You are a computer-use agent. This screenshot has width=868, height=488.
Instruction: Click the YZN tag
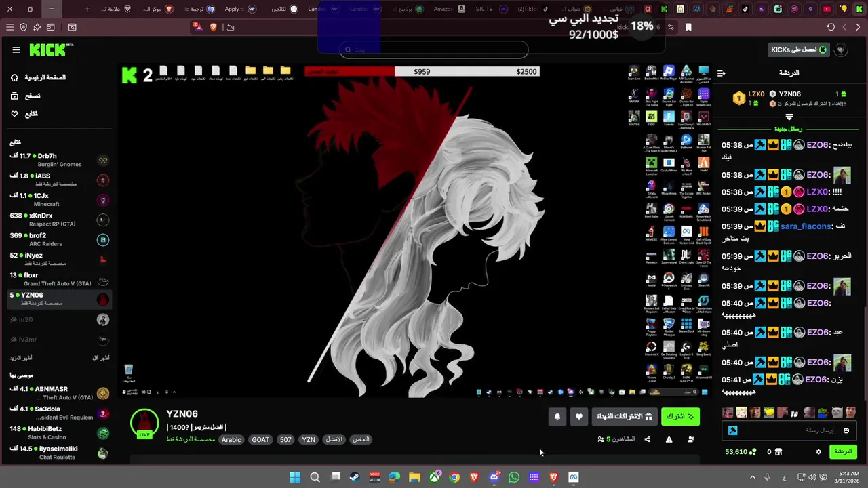point(309,439)
